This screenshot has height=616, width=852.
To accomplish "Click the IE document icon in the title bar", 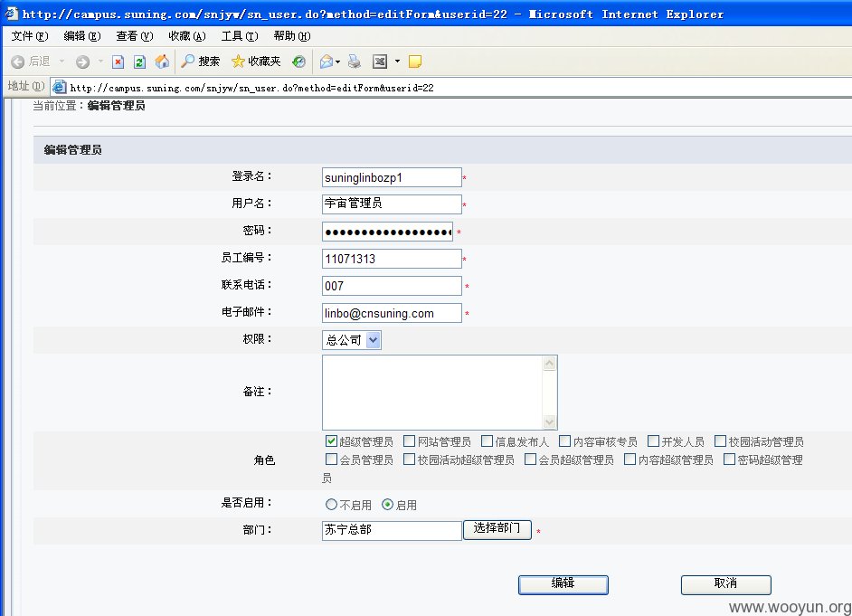I will tap(12, 14).
